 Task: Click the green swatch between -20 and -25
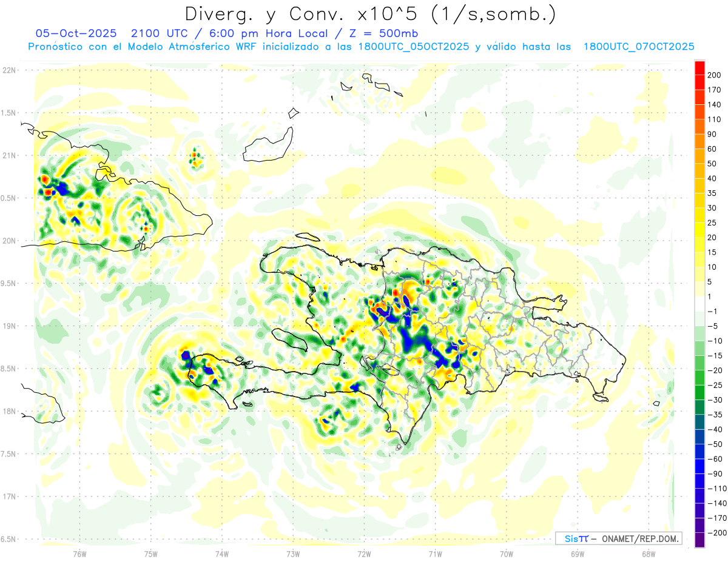coord(700,378)
